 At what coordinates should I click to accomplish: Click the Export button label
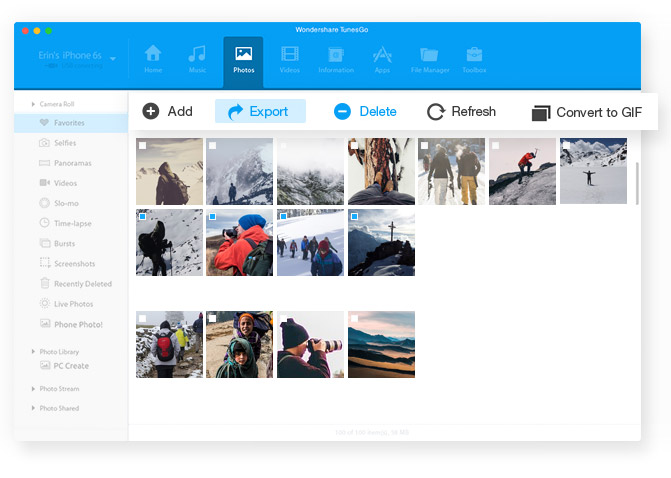point(269,112)
